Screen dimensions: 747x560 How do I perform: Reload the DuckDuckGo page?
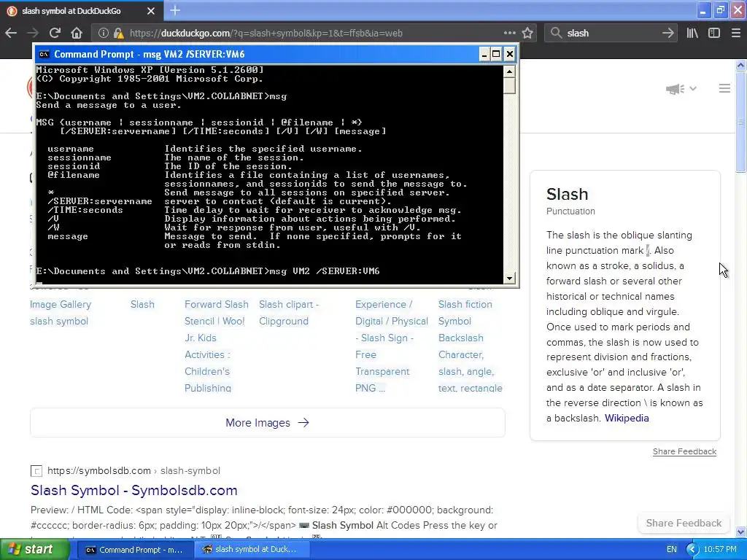55,33
